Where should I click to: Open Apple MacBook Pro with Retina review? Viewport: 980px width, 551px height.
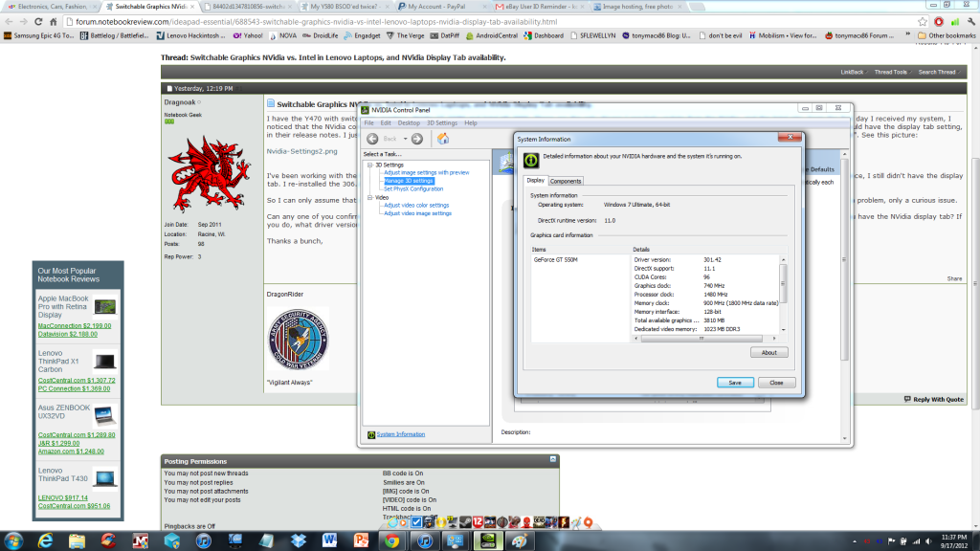(63, 307)
